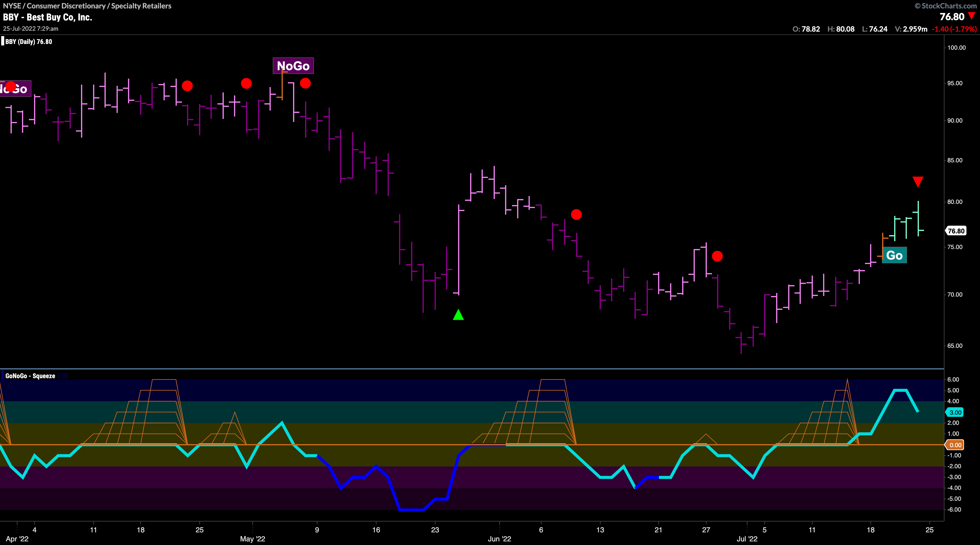Click the May '22 date axis label
The image size is (980, 545).
click(253, 539)
